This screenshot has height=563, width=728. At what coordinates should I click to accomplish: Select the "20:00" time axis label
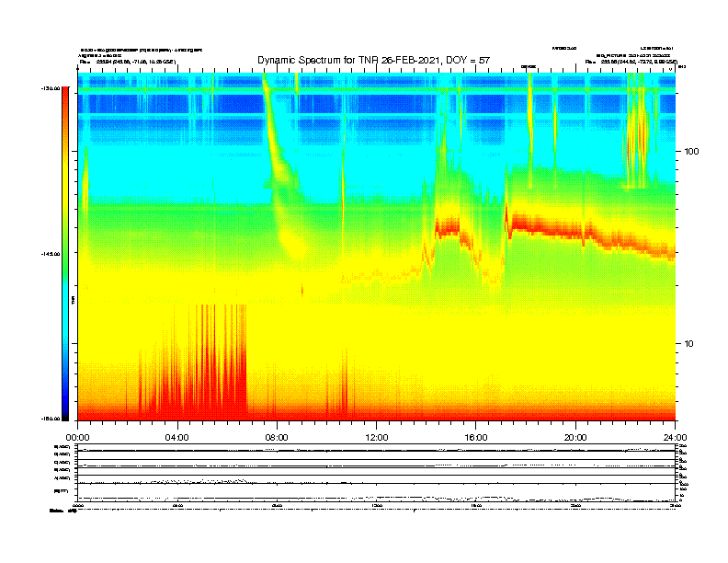click(575, 438)
